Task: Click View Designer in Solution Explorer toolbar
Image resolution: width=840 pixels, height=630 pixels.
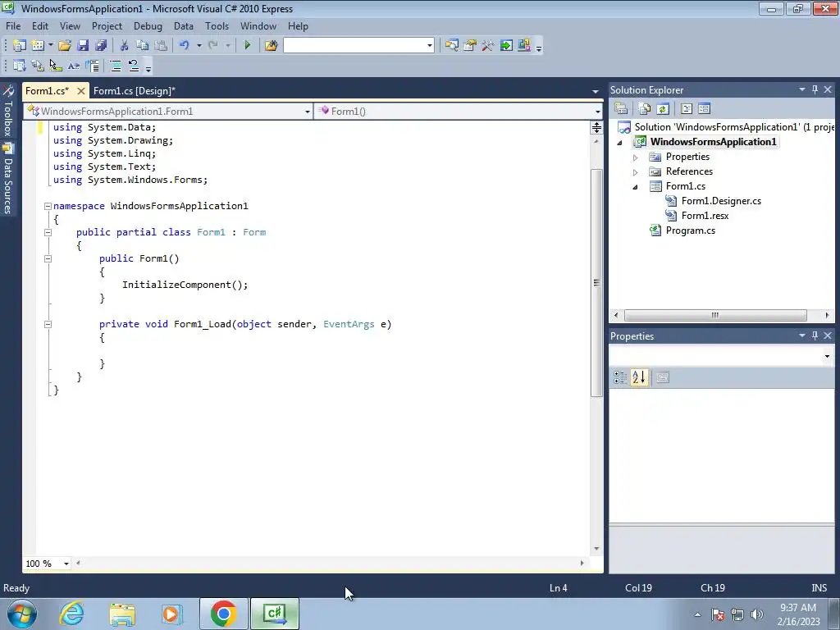Action: click(704, 109)
